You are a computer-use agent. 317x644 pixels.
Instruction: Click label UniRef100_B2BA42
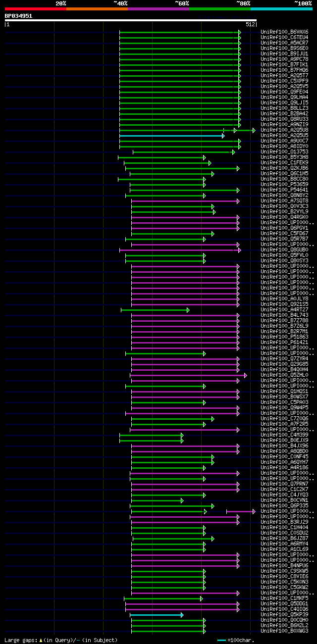tap(284, 114)
